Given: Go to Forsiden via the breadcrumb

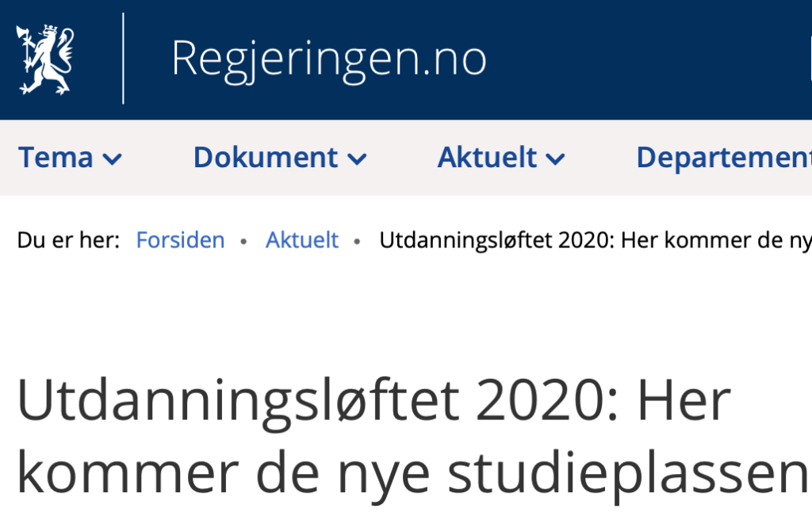Looking at the screenshot, I should [180, 240].
